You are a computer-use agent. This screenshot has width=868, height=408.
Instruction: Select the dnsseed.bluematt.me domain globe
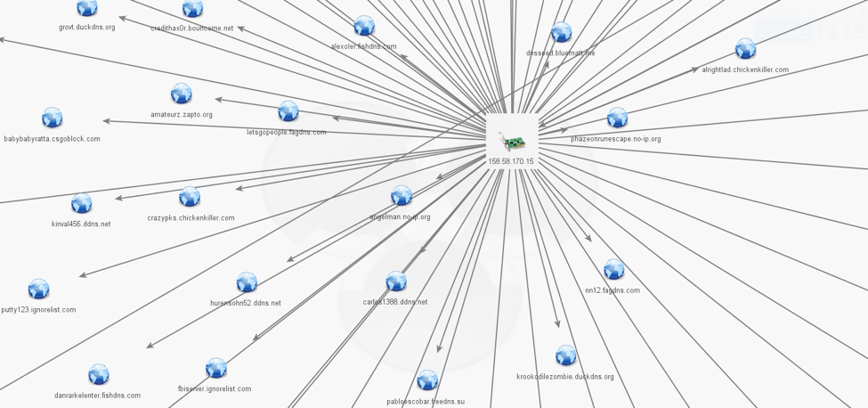pyautogui.click(x=562, y=32)
